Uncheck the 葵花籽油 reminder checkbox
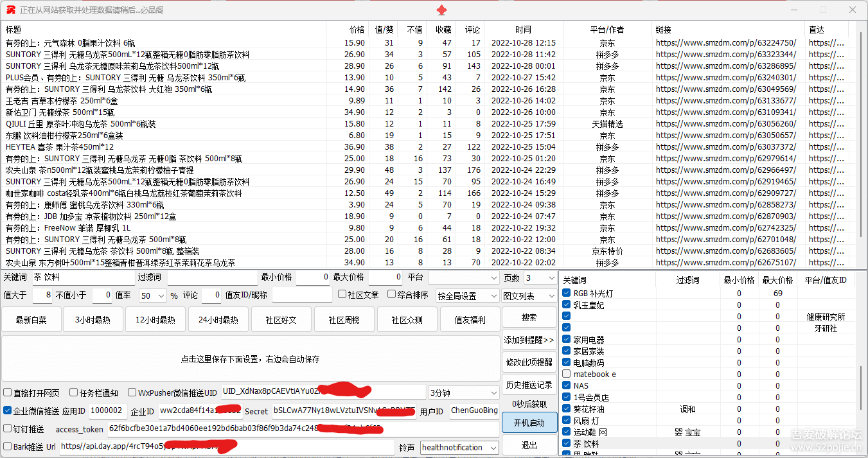The height and width of the screenshot is (458, 868). click(x=566, y=409)
